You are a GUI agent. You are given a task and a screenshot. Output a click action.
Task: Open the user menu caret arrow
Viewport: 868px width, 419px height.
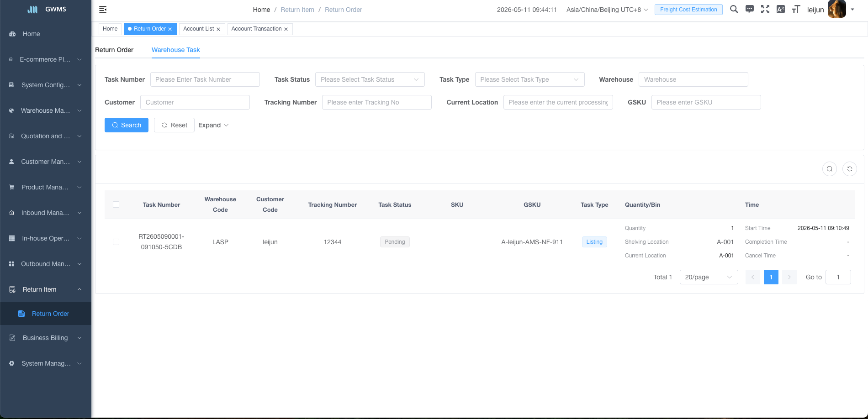coord(852,9)
